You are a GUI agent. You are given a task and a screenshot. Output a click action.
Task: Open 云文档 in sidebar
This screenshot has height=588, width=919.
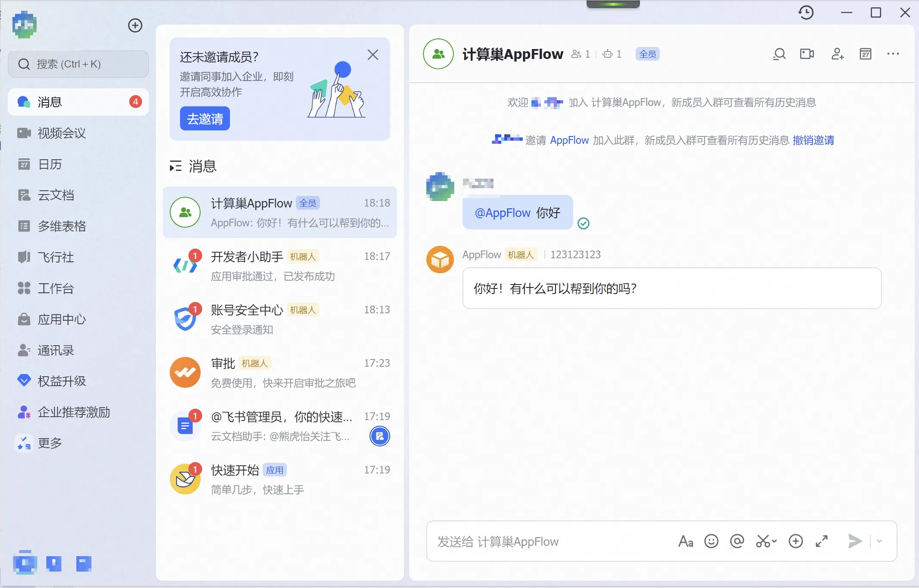click(56, 195)
